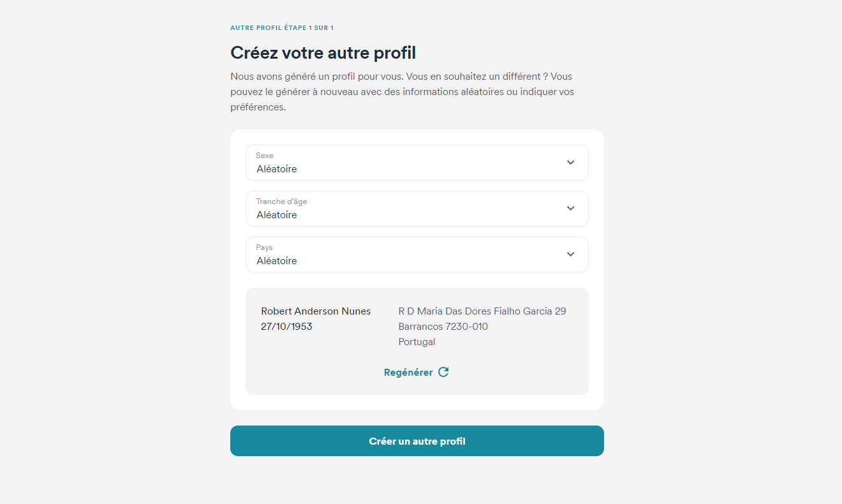Click the birth date 27/10/1953
The width and height of the screenshot is (842, 504).
286,326
